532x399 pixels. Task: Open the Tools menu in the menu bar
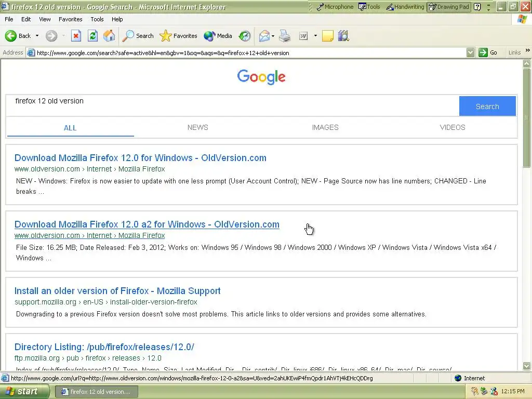tap(97, 19)
